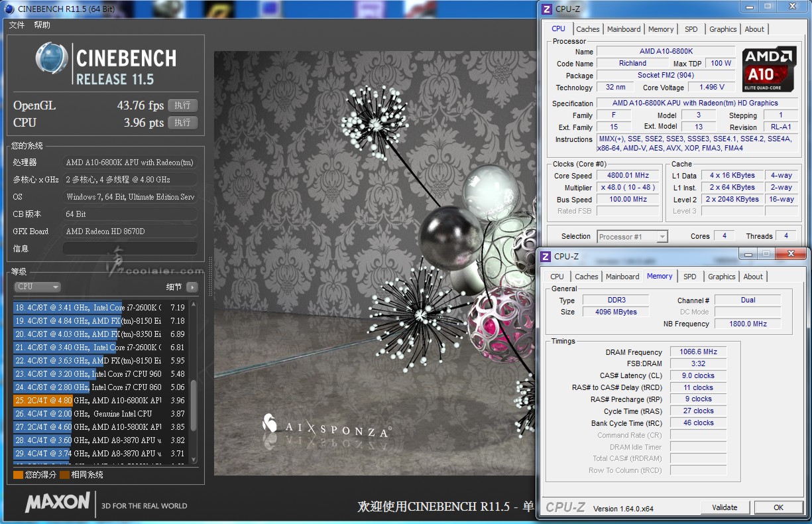Select ranking row 20 AMD FX-8350 6.89

click(101, 334)
